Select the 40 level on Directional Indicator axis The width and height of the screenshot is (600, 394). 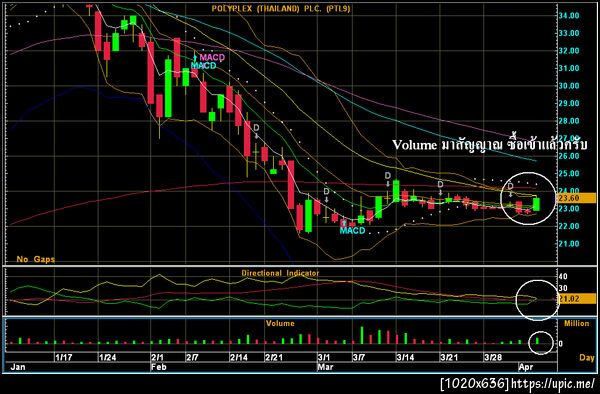coord(563,277)
